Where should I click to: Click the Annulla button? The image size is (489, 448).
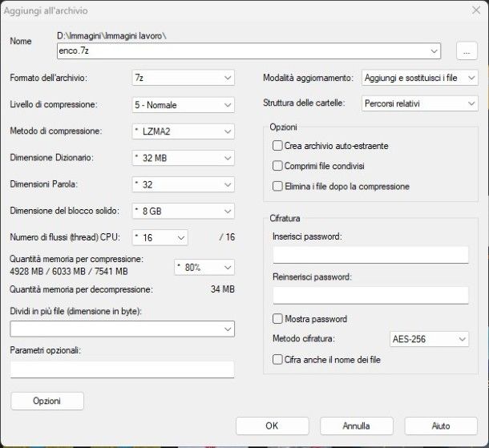(357, 426)
